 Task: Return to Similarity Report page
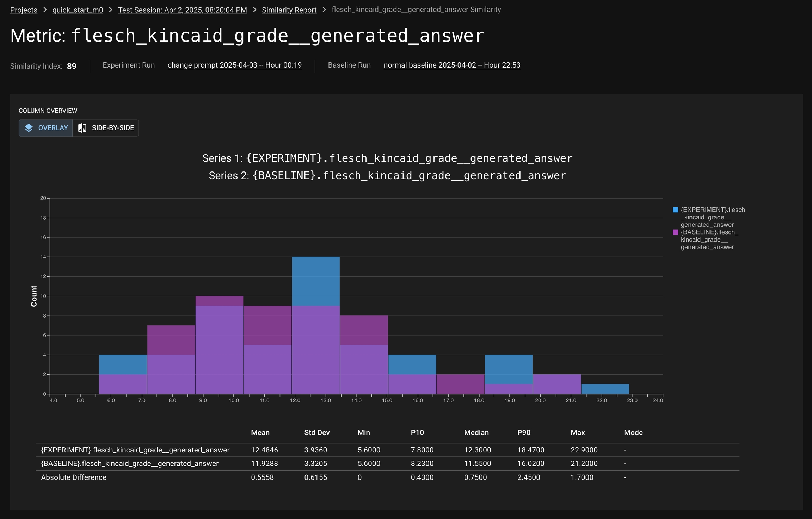(289, 10)
